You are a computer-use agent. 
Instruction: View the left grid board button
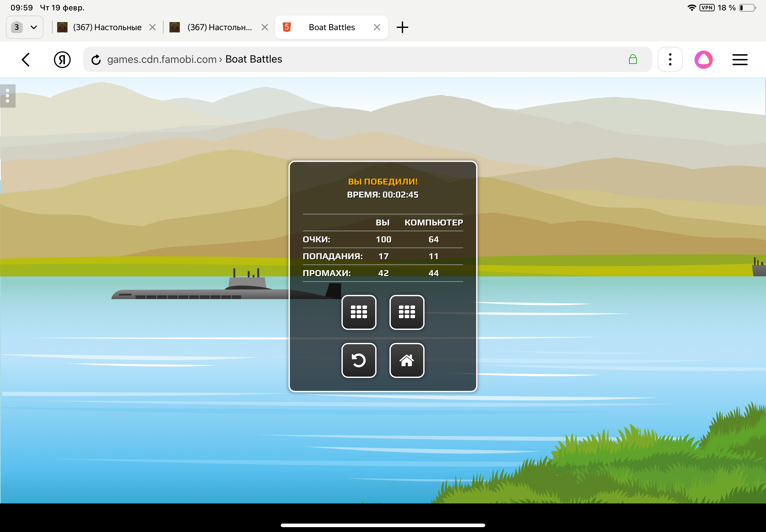[359, 312]
